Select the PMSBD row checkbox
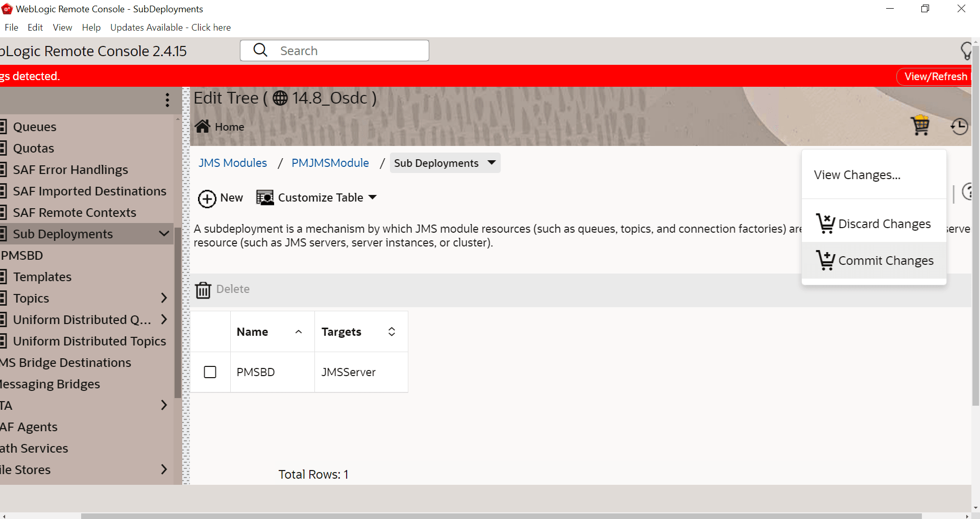The height and width of the screenshot is (519, 980). point(210,372)
